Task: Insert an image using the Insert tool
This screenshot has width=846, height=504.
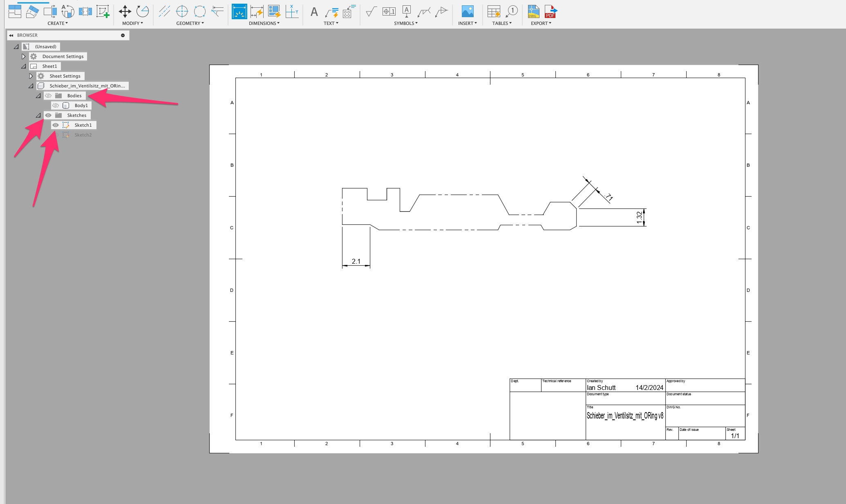Action: click(x=467, y=10)
